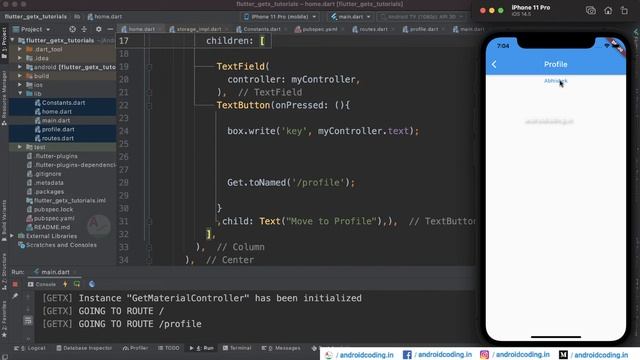Open the Project side tool window tab
The height and width of the screenshot is (360, 640).
4,43
